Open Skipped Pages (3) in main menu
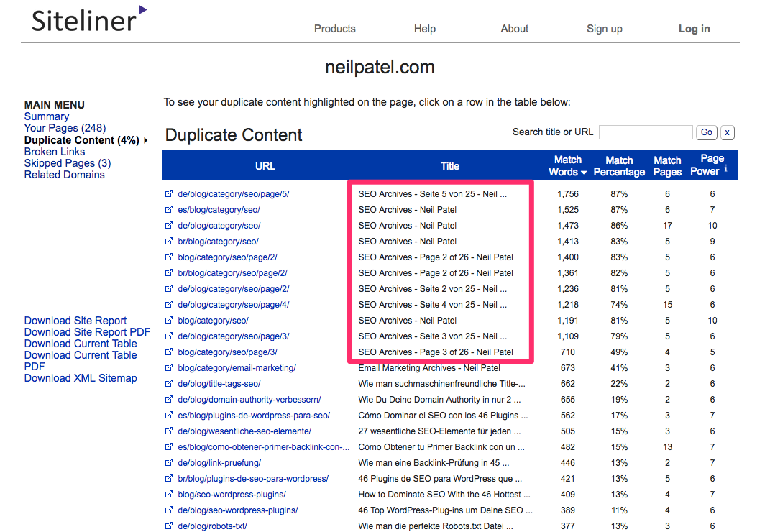The image size is (770, 532). tap(68, 163)
